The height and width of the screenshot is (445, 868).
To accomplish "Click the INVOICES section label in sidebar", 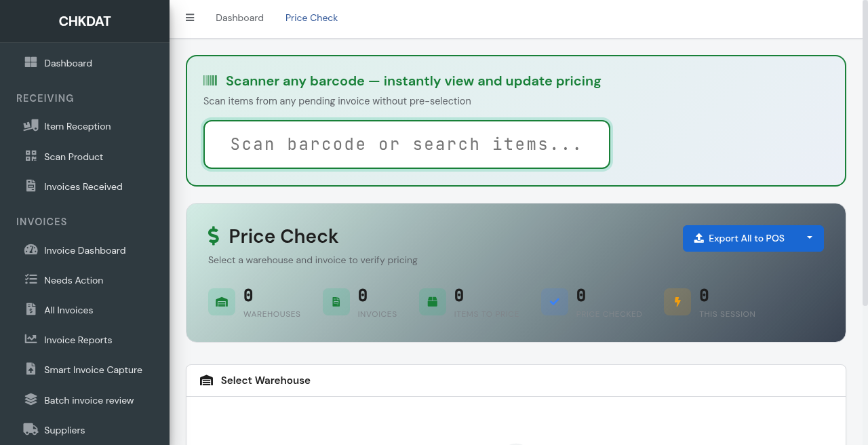I will (x=42, y=222).
